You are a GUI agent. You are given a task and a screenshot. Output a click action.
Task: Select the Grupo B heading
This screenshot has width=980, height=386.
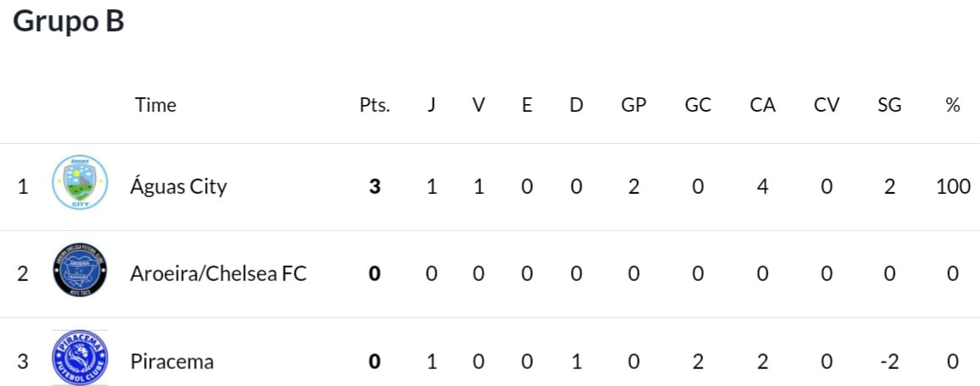pos(69,21)
